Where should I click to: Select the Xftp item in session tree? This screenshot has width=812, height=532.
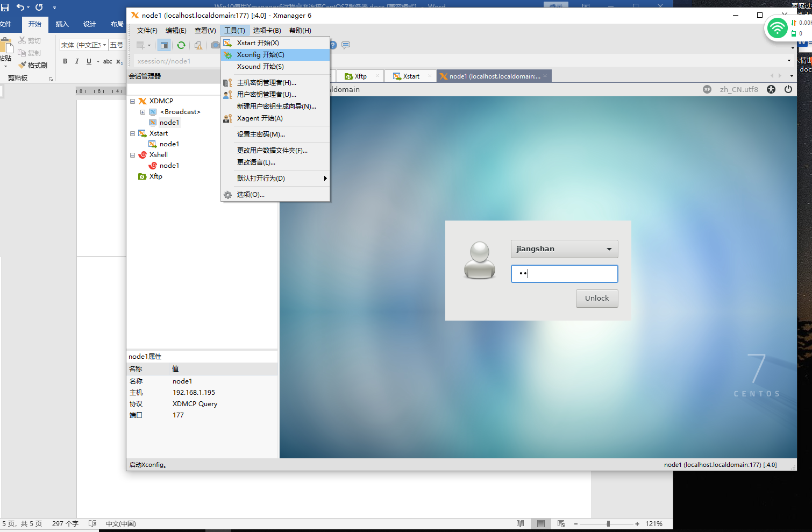(155, 176)
